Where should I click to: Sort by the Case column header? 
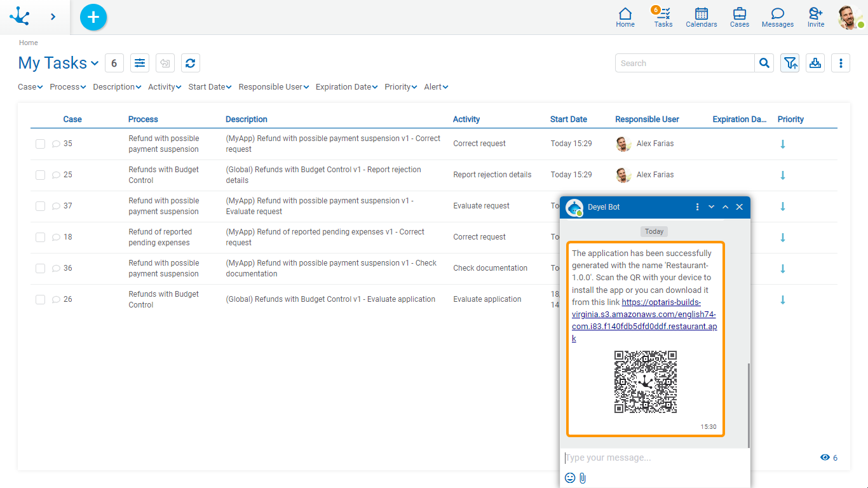(72, 119)
